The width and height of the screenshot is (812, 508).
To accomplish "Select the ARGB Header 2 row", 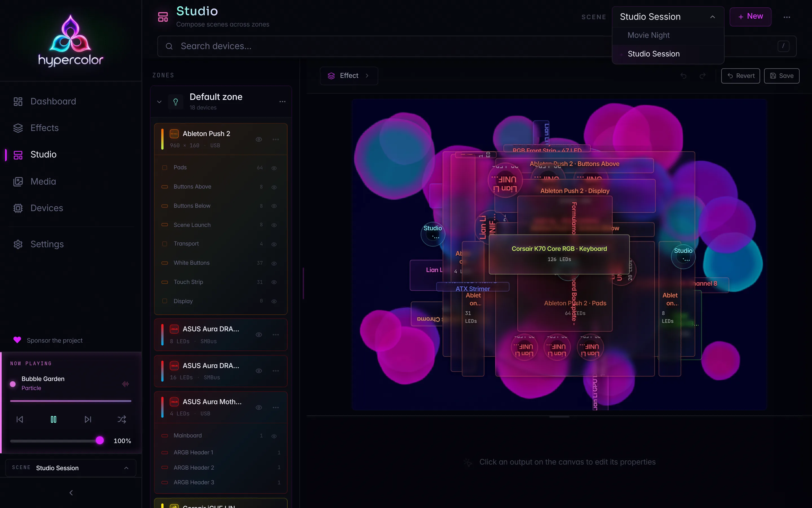I will (221, 467).
